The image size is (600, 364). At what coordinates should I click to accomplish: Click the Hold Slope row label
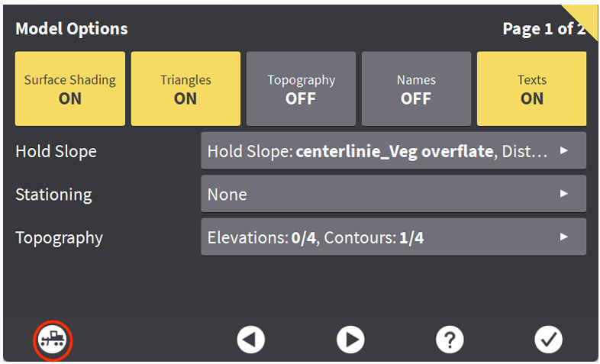coord(56,151)
